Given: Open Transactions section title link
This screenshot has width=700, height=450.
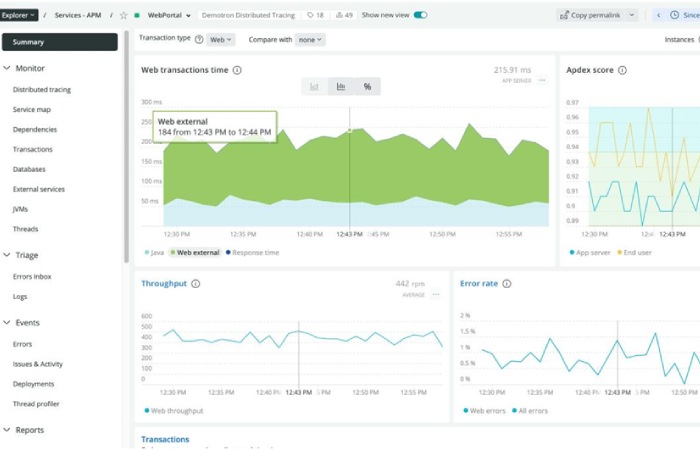Looking at the screenshot, I should [x=165, y=439].
